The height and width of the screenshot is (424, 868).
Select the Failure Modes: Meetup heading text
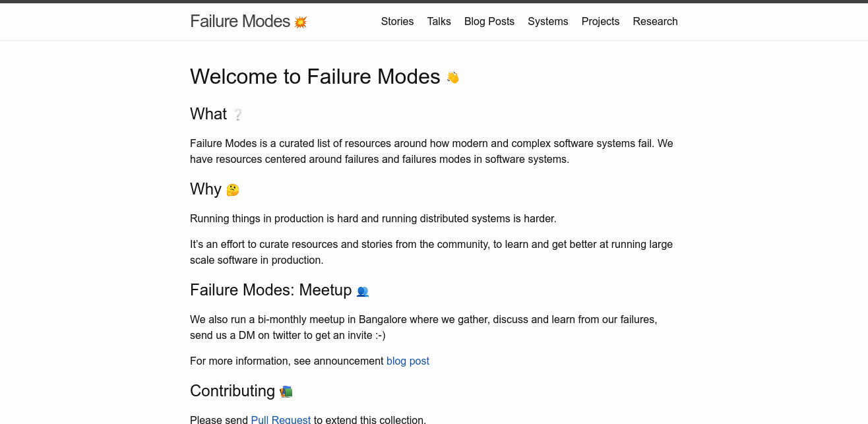[x=270, y=290]
